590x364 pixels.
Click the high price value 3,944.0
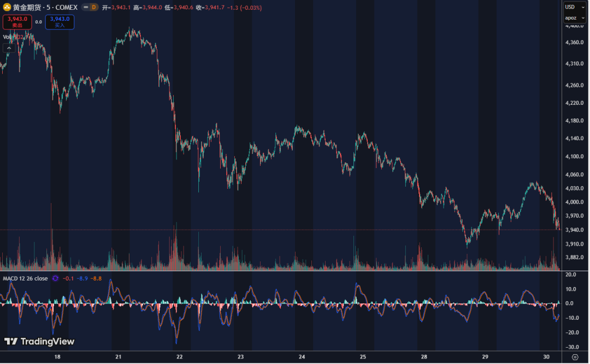(152, 8)
